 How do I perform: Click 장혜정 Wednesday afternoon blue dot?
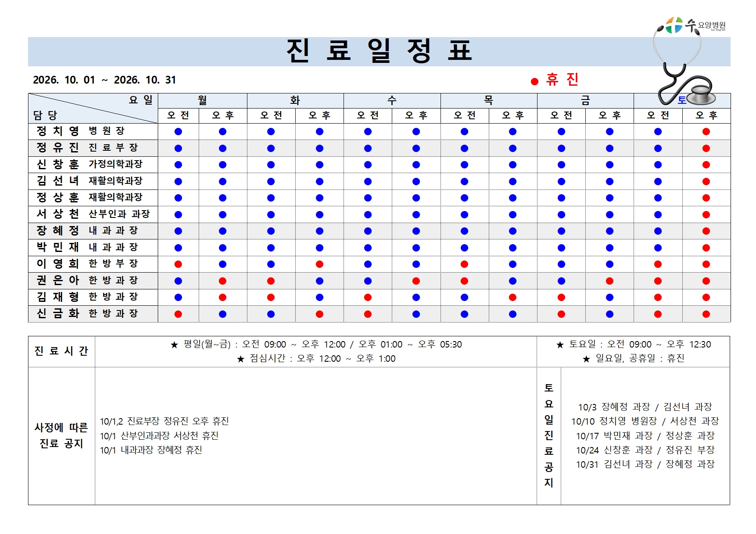416,231
